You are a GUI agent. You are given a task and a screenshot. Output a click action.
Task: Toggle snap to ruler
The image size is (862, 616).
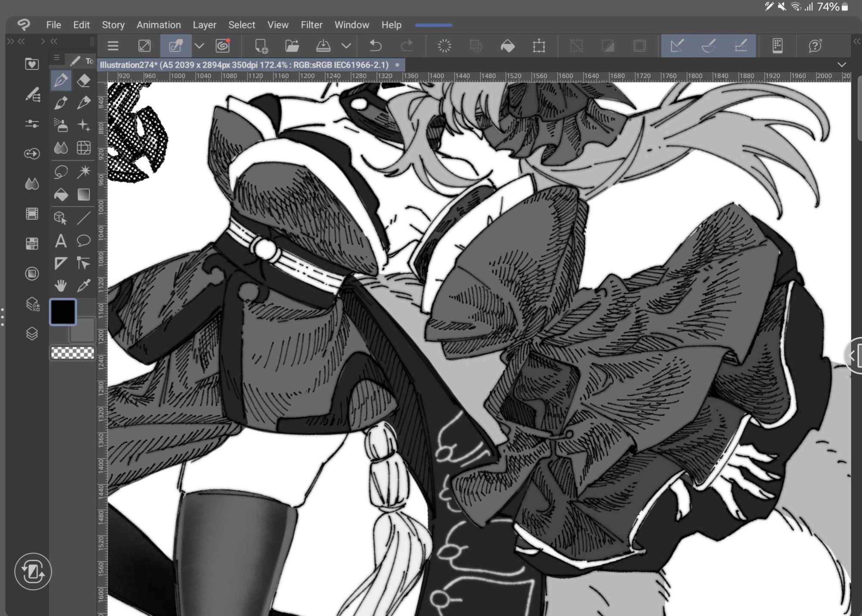coord(677,46)
